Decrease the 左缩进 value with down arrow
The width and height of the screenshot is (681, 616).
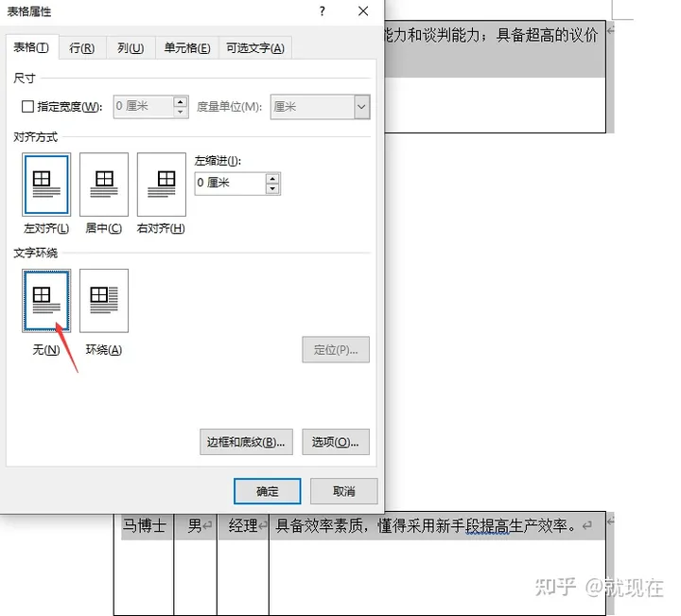tap(272, 188)
